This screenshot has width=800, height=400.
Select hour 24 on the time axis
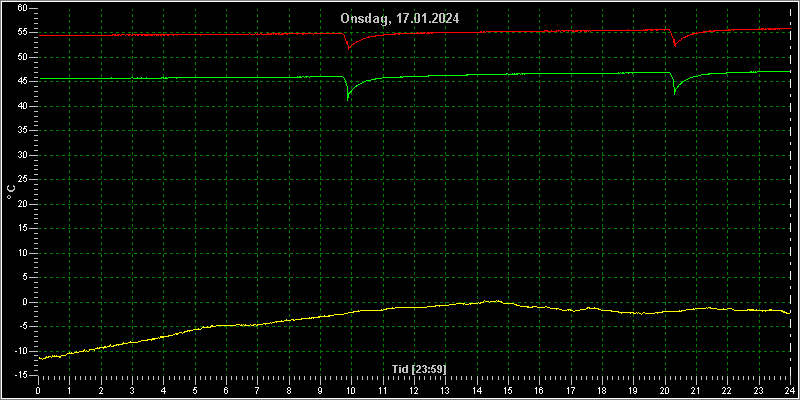point(790,390)
